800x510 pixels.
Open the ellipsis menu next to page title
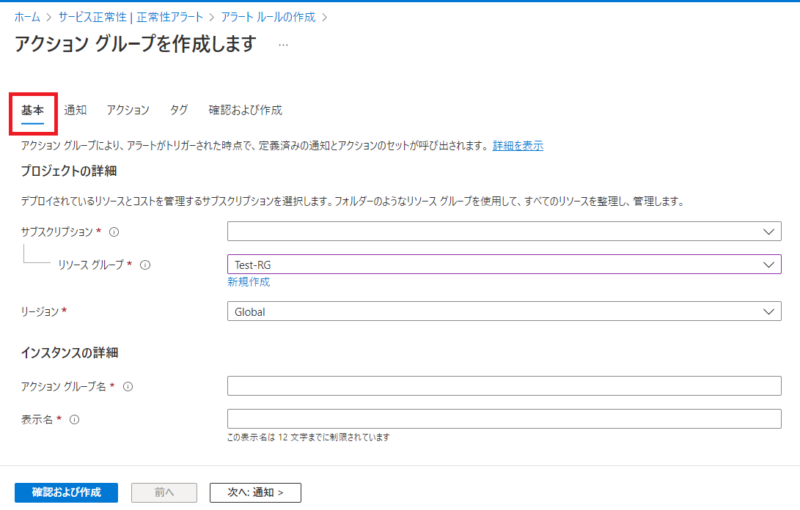283,45
